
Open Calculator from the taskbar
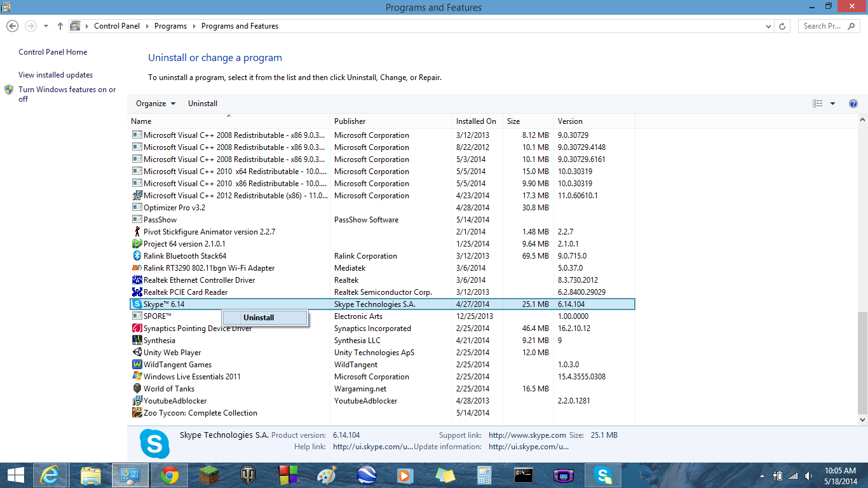click(484, 475)
